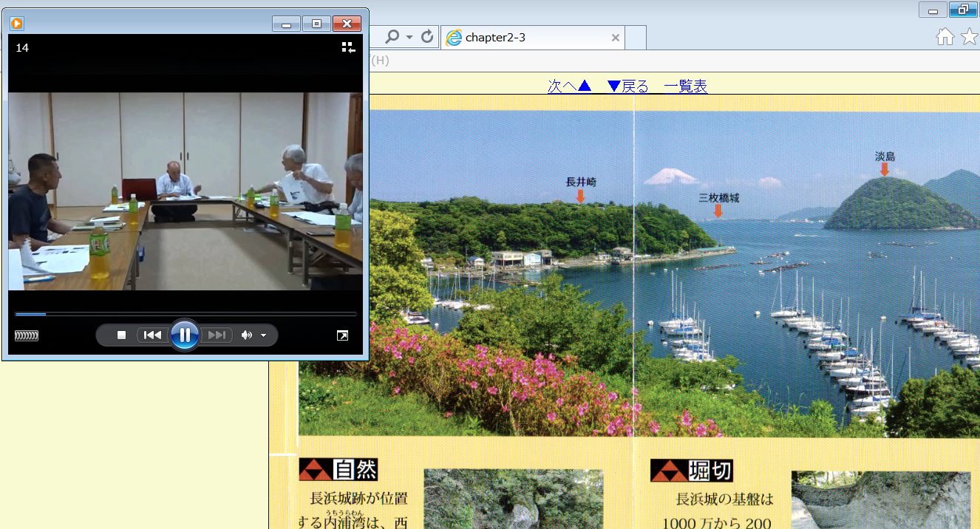Click the Windows Media Player title icon
Viewport: 980px width, 529px height.
[x=17, y=24]
